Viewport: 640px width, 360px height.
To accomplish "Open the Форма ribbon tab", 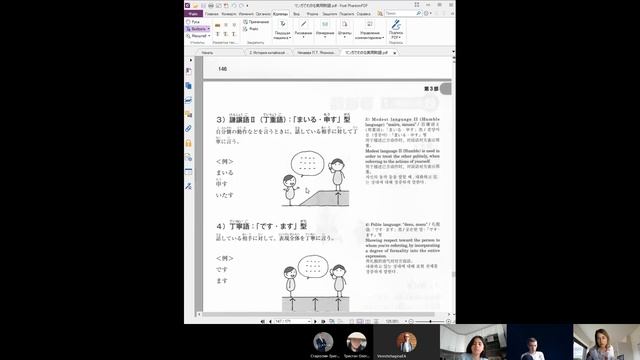I will (312, 14).
